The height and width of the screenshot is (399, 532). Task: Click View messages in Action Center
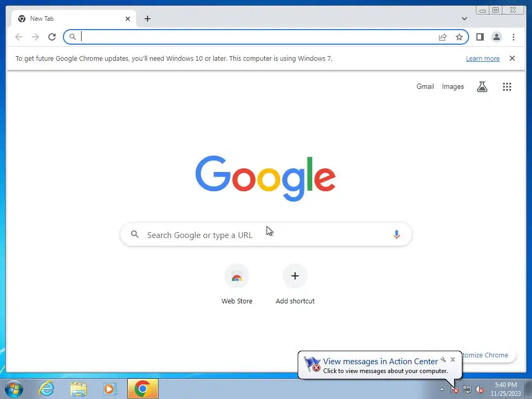[380, 362]
